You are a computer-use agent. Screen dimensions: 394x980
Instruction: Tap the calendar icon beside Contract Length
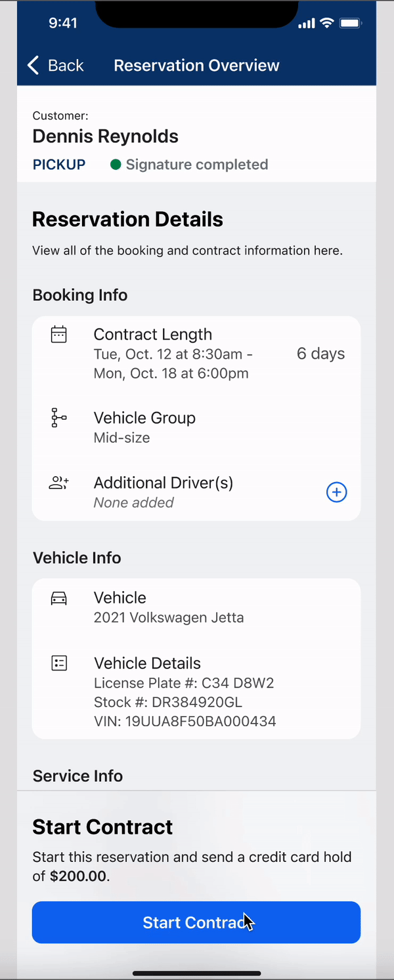59,335
